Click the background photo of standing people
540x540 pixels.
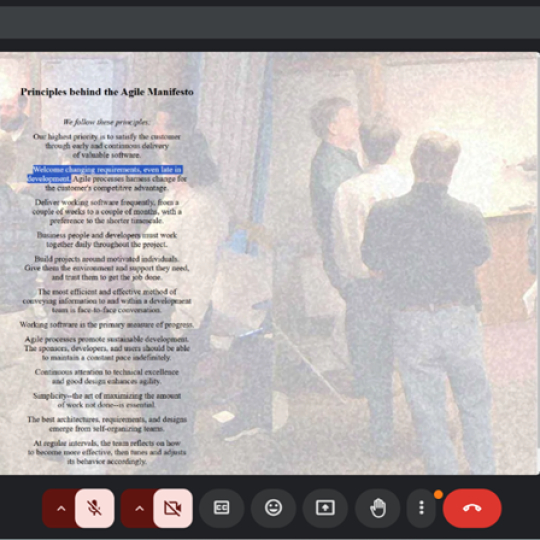pyautogui.click(x=396, y=276)
